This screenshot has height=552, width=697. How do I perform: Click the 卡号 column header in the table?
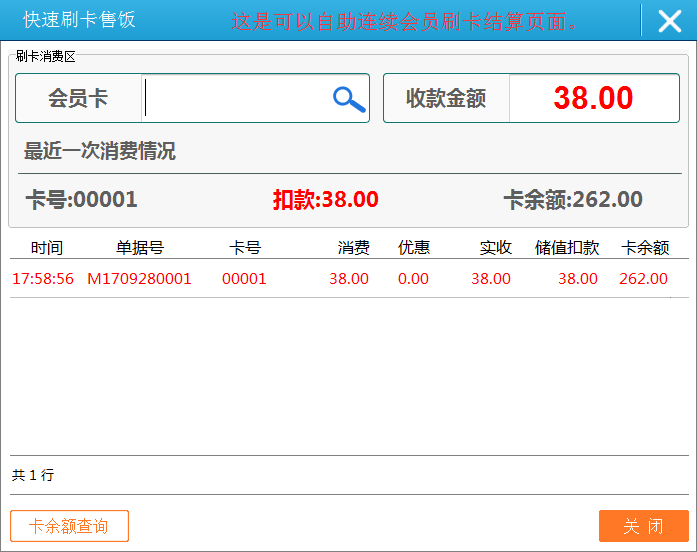click(245, 248)
